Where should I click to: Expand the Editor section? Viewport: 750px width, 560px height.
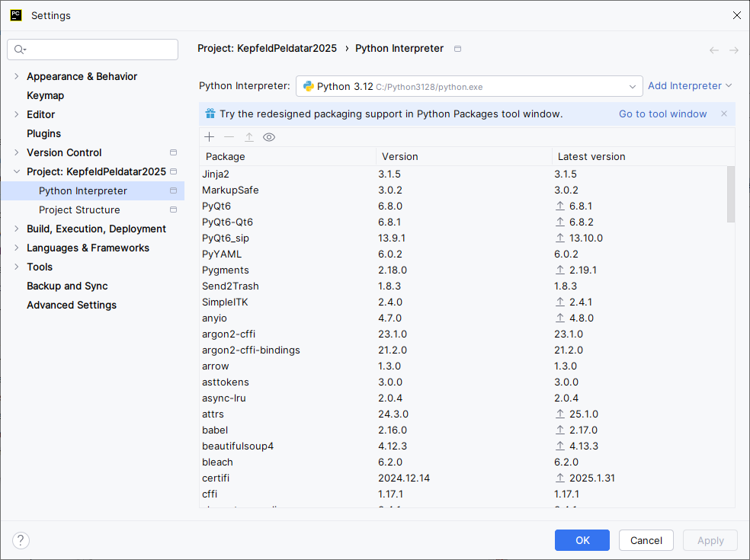tap(17, 114)
